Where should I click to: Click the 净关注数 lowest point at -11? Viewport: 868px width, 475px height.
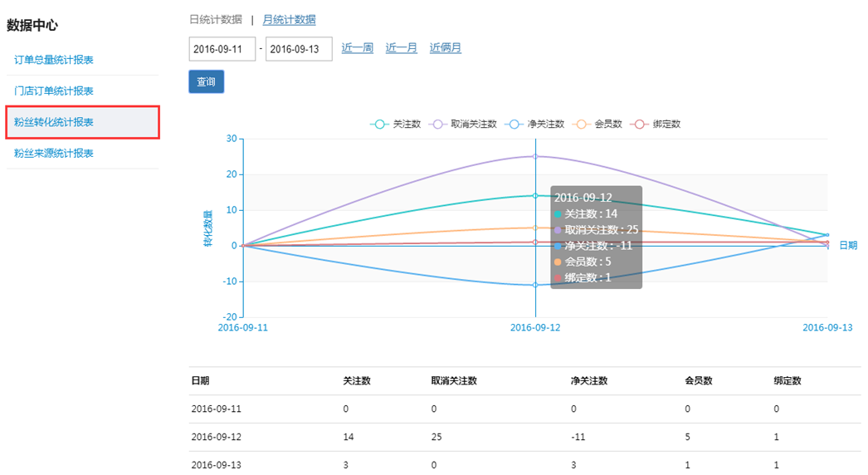point(535,285)
